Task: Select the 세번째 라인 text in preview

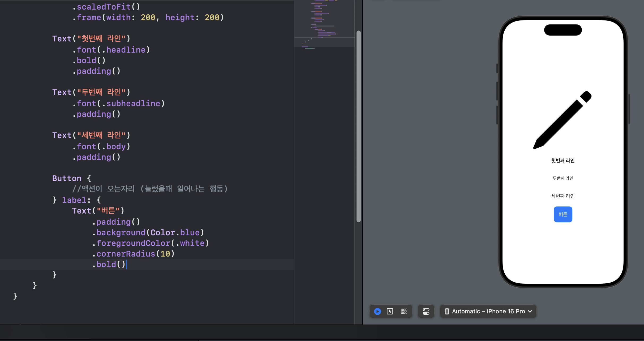Action: pos(563,196)
